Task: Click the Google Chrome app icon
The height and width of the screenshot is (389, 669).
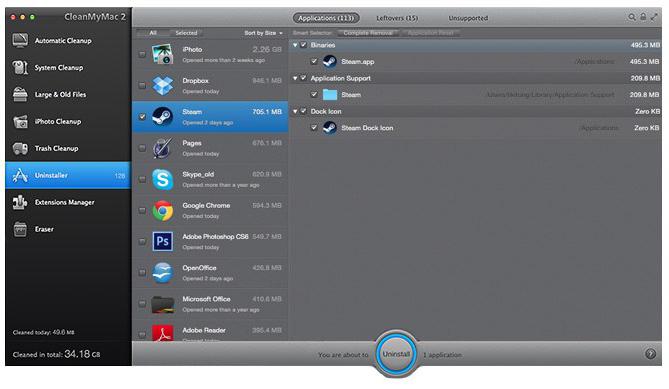Action: (163, 210)
